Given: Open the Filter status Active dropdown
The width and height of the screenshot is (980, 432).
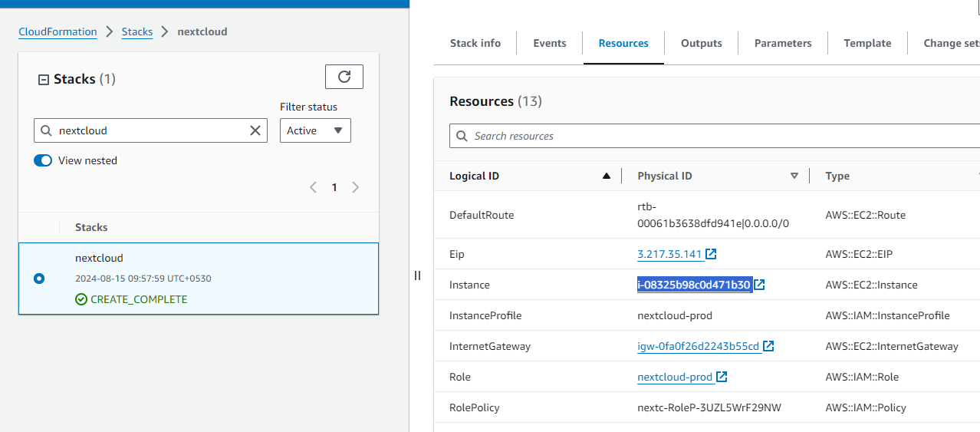Looking at the screenshot, I should tap(315, 130).
